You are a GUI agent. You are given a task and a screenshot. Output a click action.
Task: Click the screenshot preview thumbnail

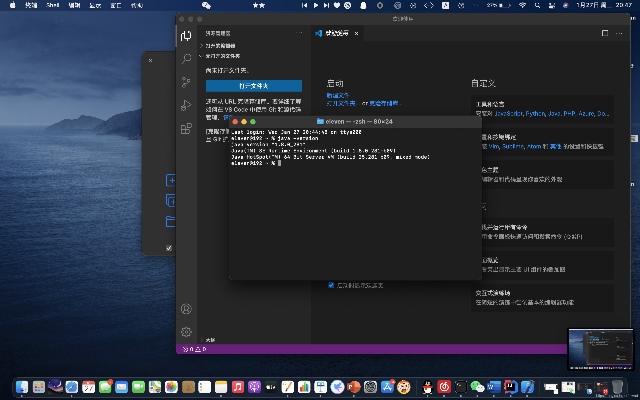[x=600, y=349]
